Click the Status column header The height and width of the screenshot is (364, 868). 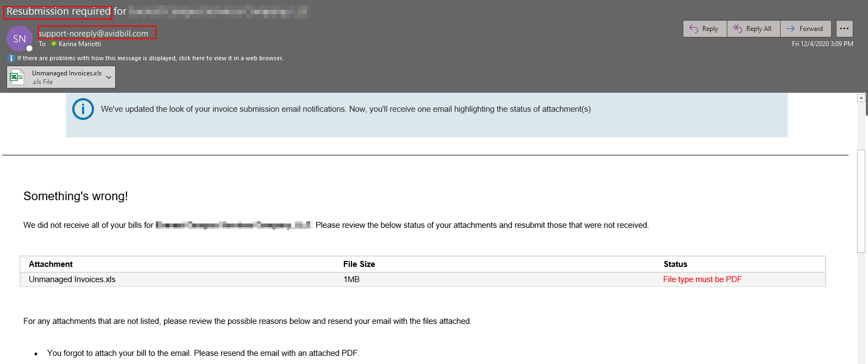click(675, 264)
